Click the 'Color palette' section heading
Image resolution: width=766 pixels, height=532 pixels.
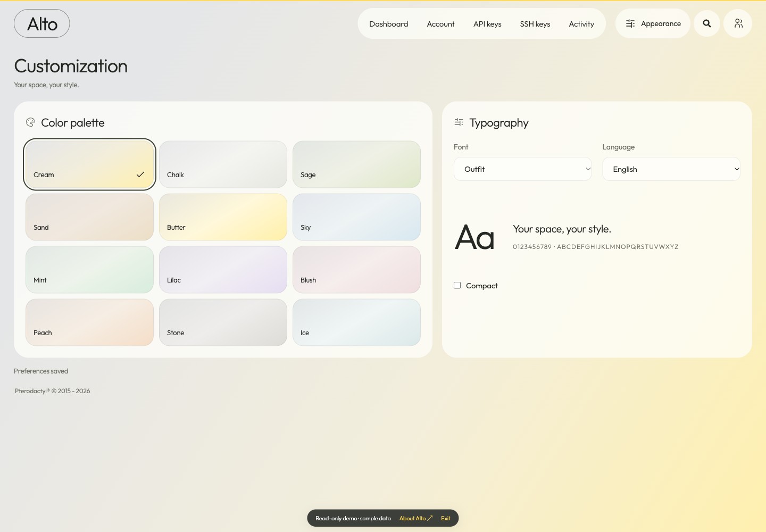coord(73,123)
